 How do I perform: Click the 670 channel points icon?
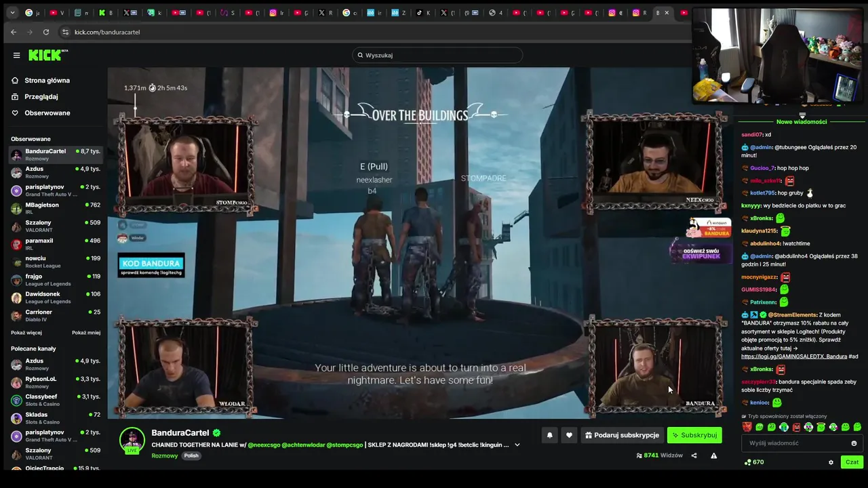click(x=748, y=462)
